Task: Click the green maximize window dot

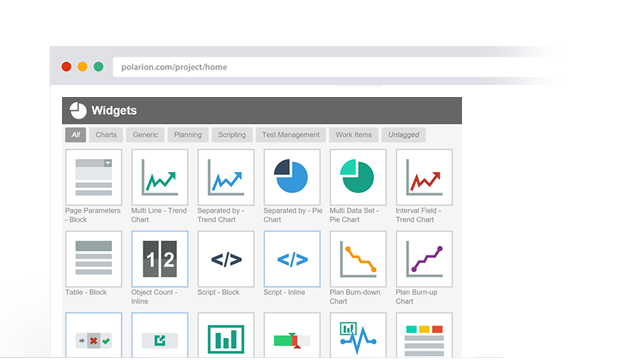Action: click(x=98, y=67)
